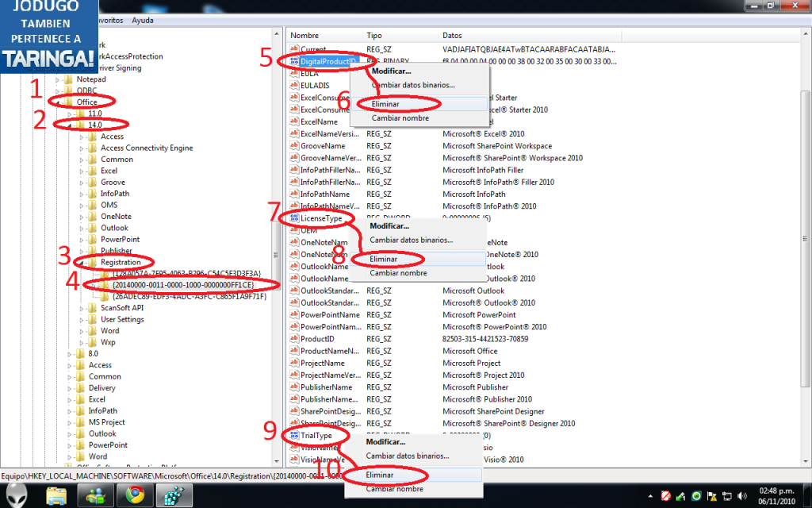Choose Cambiar nombre in the menu beside LicenseType
The height and width of the screenshot is (508, 812).
point(417,273)
